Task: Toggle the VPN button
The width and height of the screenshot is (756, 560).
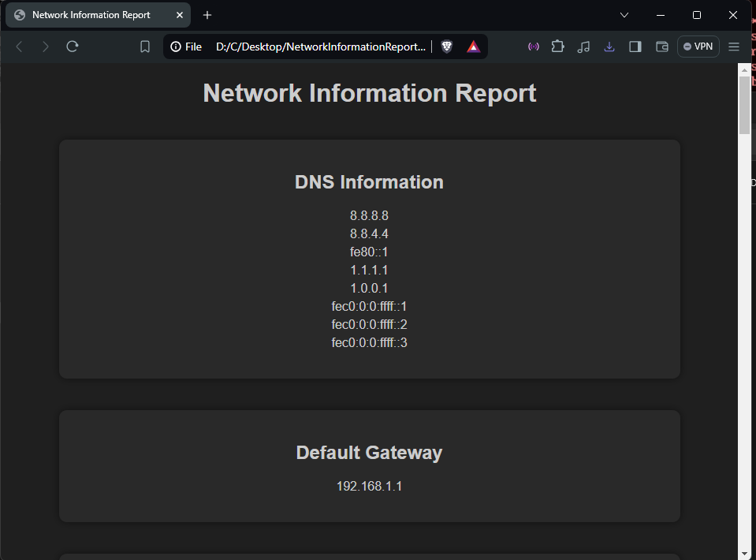Action: (698, 47)
